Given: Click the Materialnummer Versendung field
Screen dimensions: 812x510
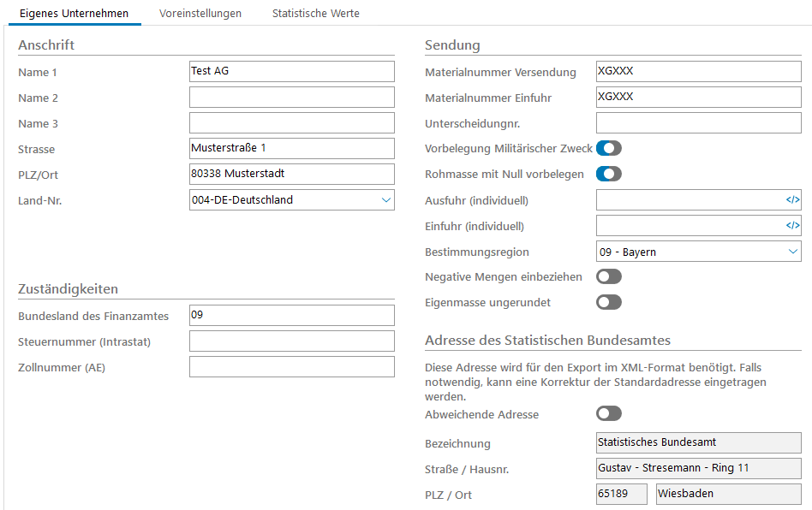Looking at the screenshot, I should click(698, 72).
